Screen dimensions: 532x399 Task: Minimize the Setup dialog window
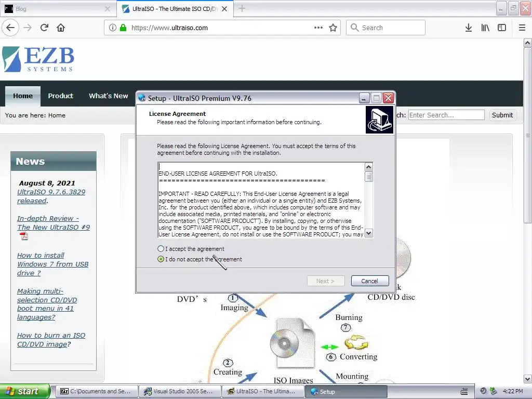[364, 98]
